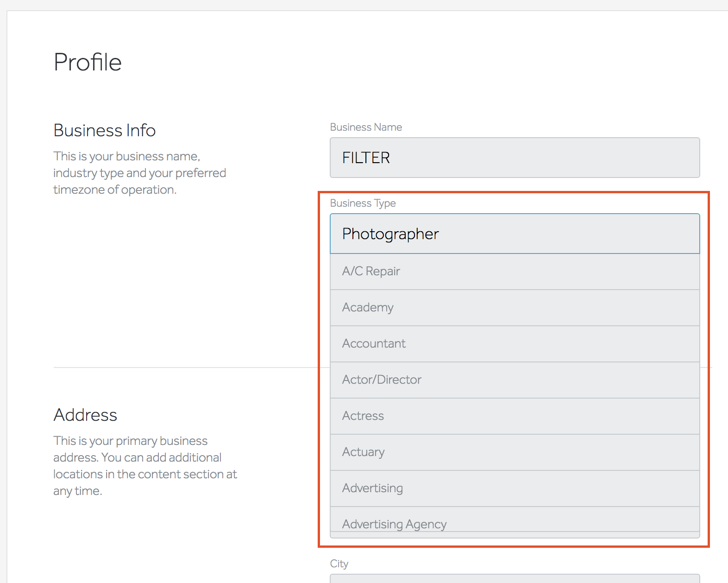The image size is (728, 583).
Task: Click the business name description paragraph
Action: [139, 173]
